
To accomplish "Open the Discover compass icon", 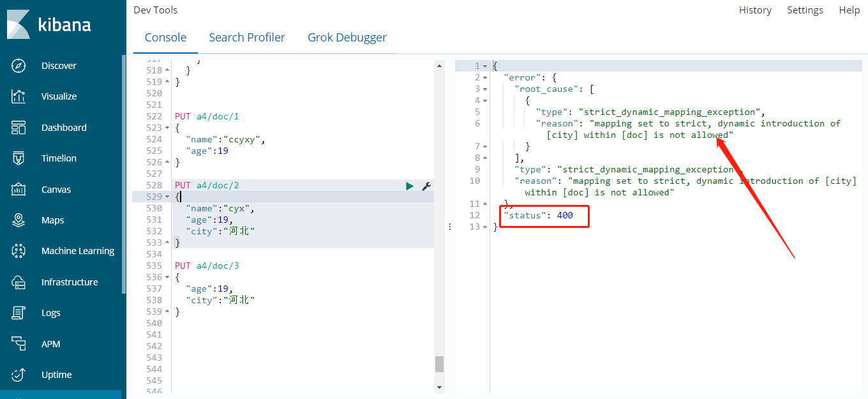I will pos(19,66).
